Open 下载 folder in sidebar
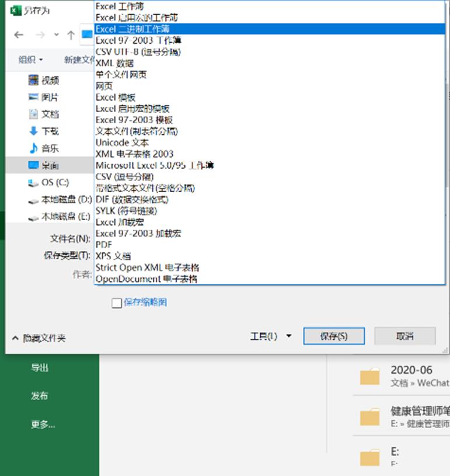 click(44, 131)
